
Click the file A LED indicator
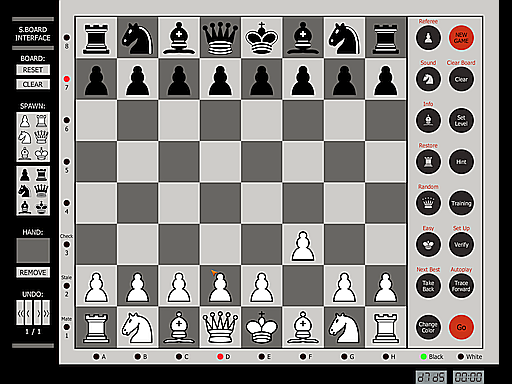96,357
